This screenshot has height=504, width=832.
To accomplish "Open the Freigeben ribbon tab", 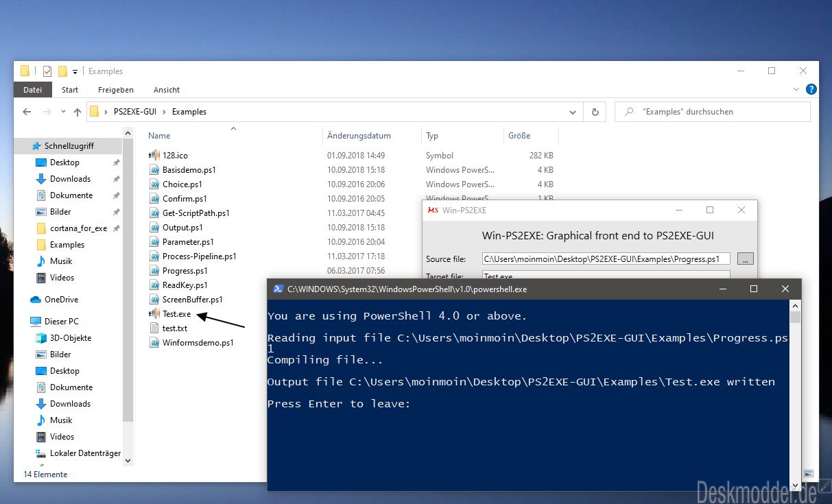I will coord(116,90).
